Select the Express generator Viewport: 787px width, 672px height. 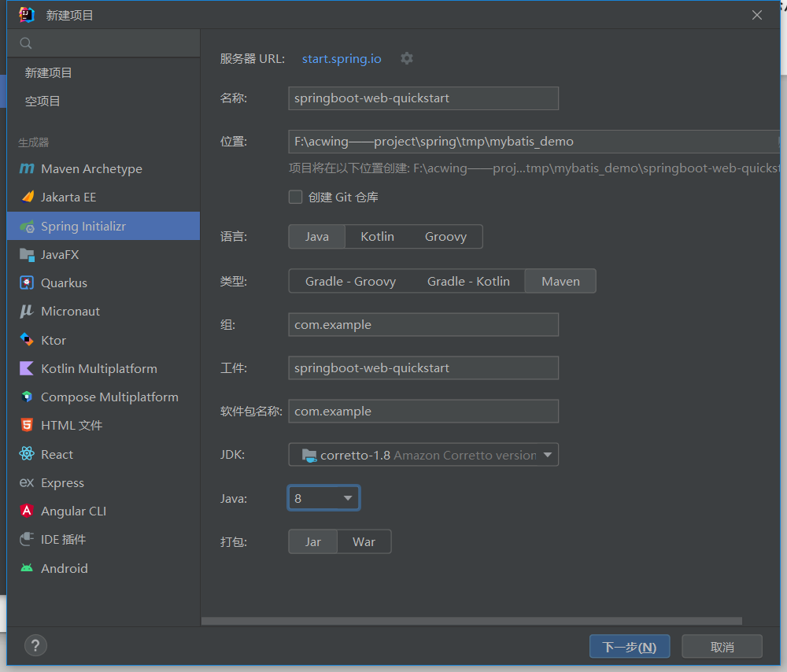pyautogui.click(x=104, y=483)
